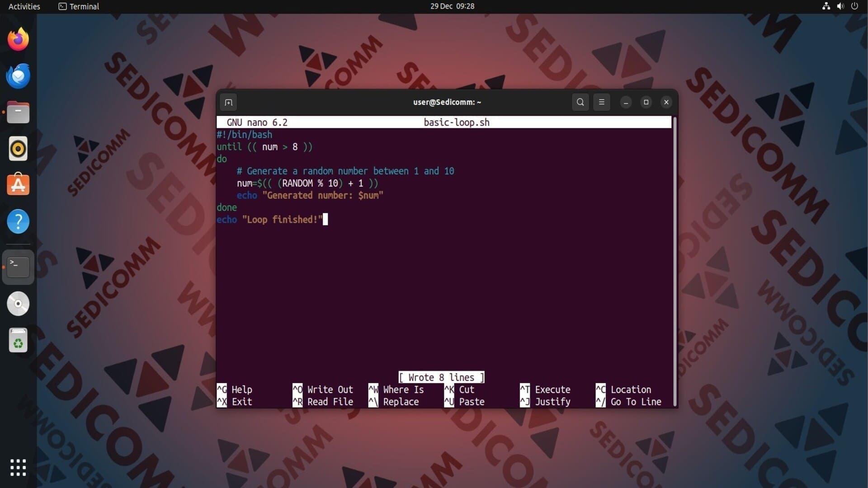
Task: Launch Rhythmbox music player
Action: click(x=18, y=149)
